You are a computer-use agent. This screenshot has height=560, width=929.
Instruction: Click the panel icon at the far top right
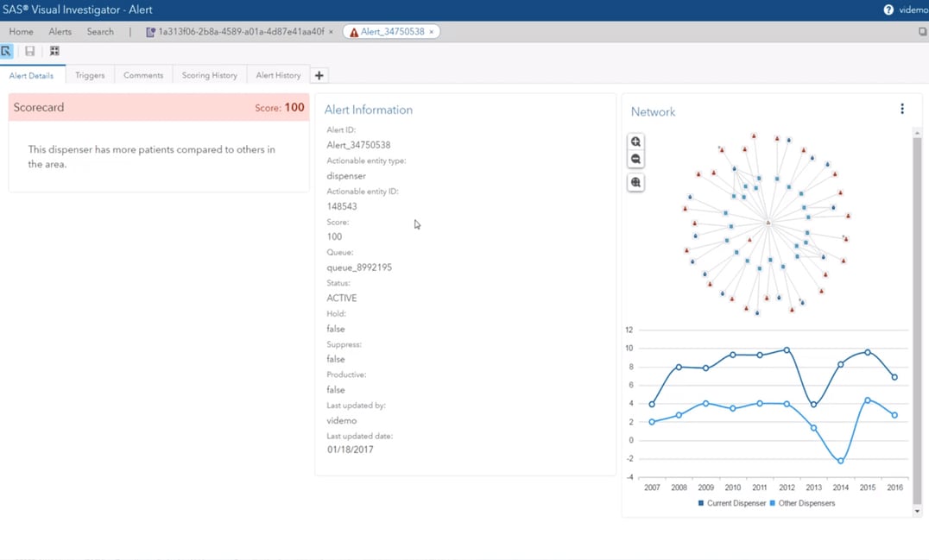coord(923,30)
